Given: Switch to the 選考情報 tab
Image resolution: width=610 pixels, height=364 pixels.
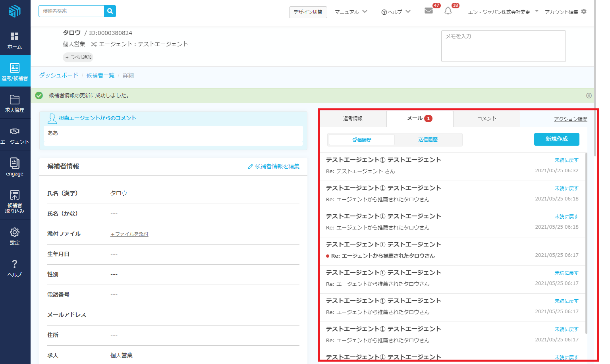Looking at the screenshot, I should pyautogui.click(x=353, y=119).
